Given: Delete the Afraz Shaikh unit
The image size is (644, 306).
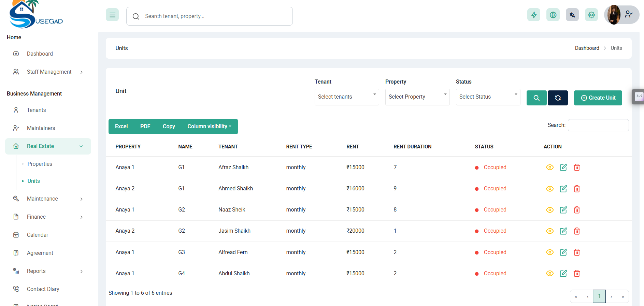Looking at the screenshot, I should pyautogui.click(x=577, y=167).
